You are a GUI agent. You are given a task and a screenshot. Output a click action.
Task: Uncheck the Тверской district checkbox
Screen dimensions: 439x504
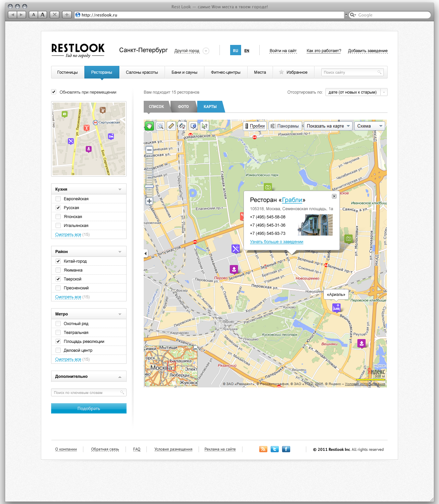[x=58, y=279]
